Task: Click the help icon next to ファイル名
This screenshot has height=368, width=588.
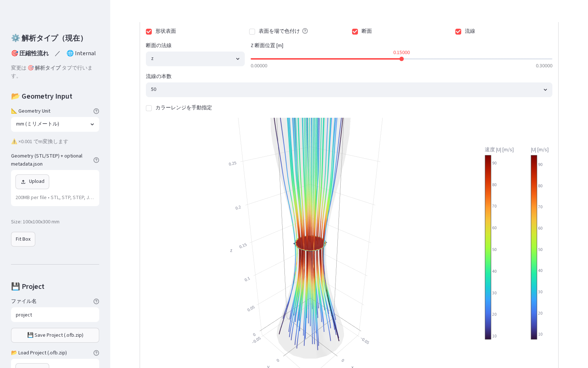Action: [96, 301]
